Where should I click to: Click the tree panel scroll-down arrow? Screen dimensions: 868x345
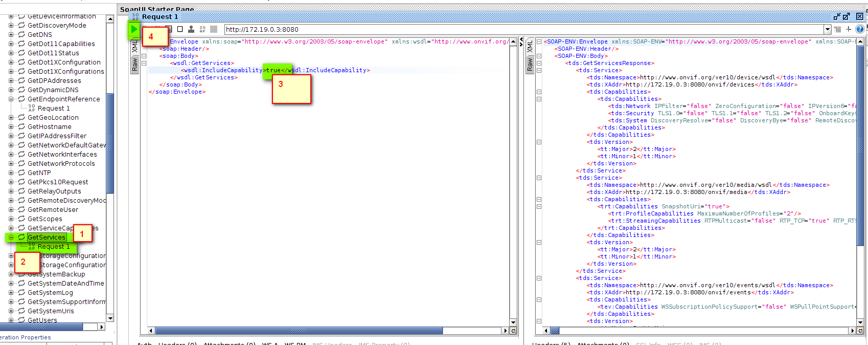click(x=110, y=318)
